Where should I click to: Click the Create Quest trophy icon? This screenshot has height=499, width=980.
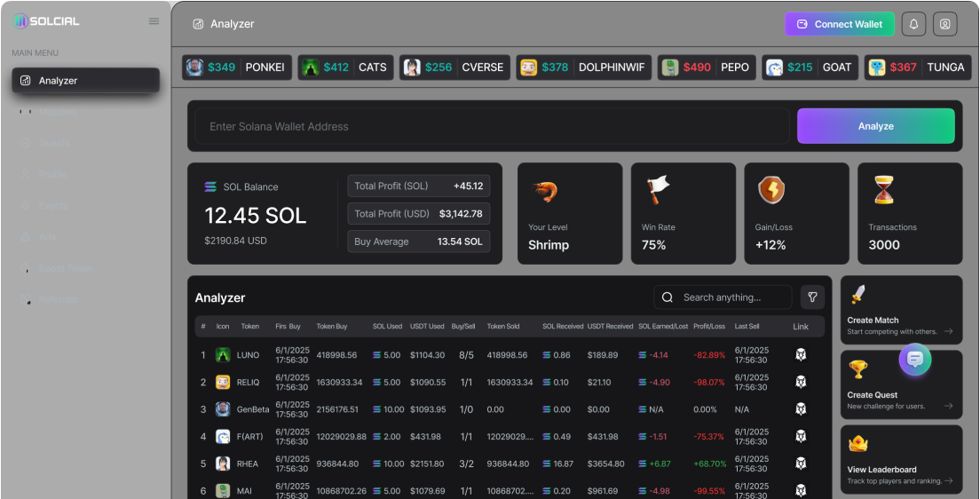pyautogui.click(x=857, y=369)
